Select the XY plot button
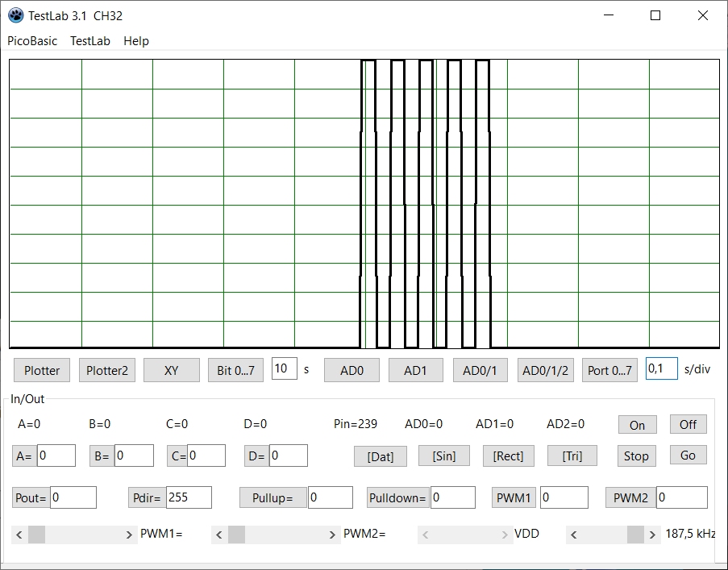Viewport: 728px width, 570px height. pos(171,370)
